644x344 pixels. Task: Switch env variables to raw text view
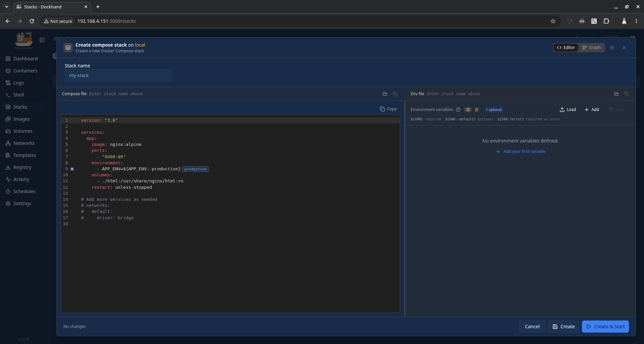click(477, 110)
